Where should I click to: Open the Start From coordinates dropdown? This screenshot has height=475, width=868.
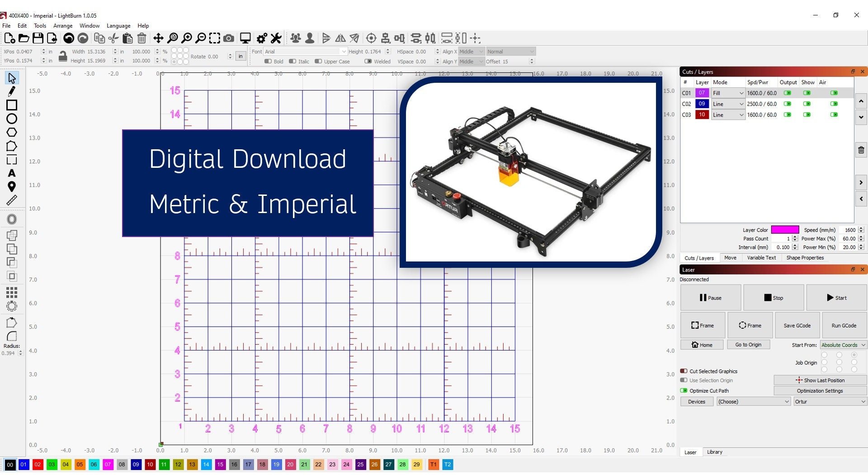pyautogui.click(x=843, y=345)
